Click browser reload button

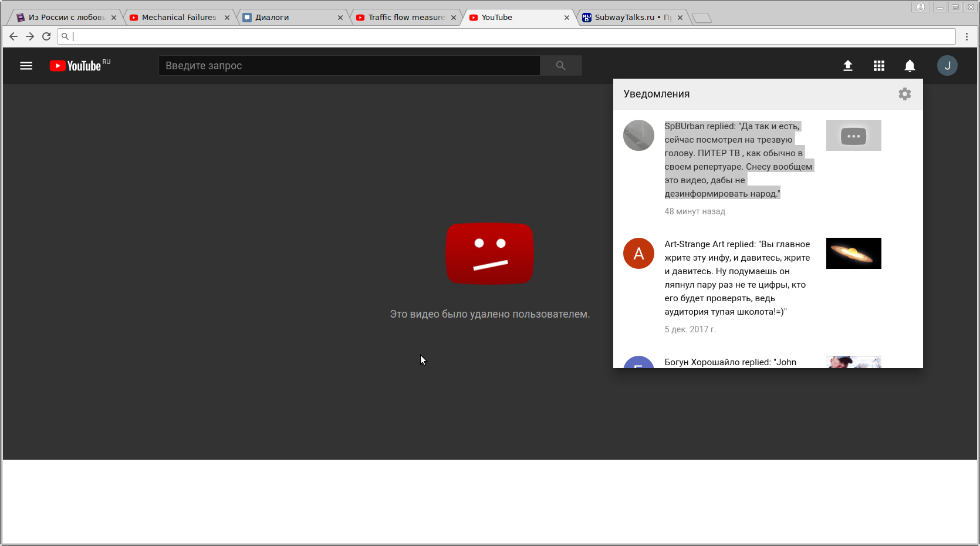click(x=46, y=36)
